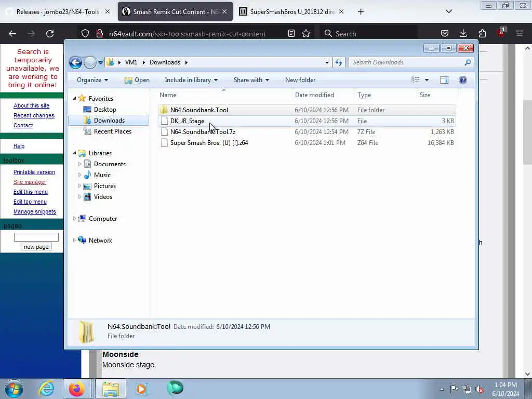532x399 pixels.
Task: Click Explorer's blue Back arrow button
Action: (x=75, y=62)
